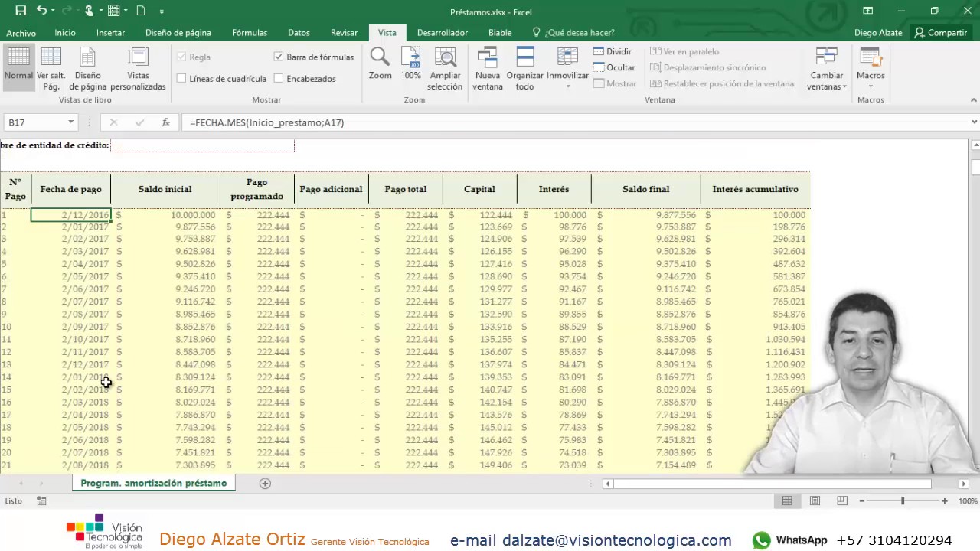The width and height of the screenshot is (980, 551).
Task: Click the Dividir split icon
Action: click(612, 51)
